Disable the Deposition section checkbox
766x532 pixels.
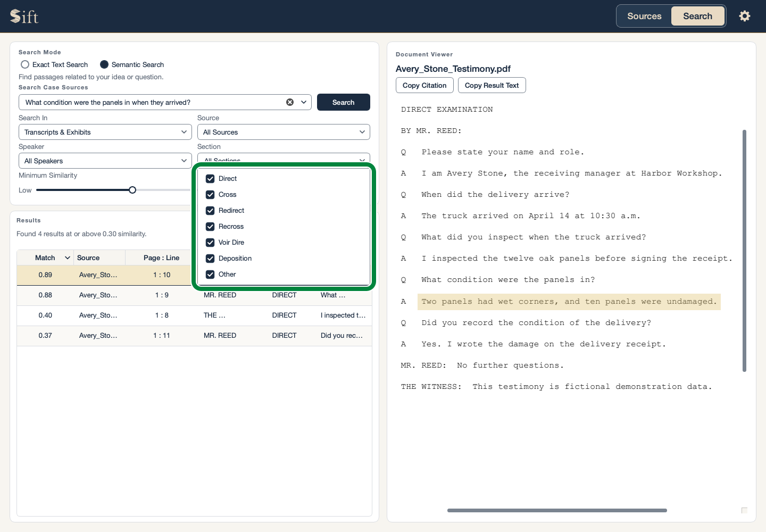210,259
